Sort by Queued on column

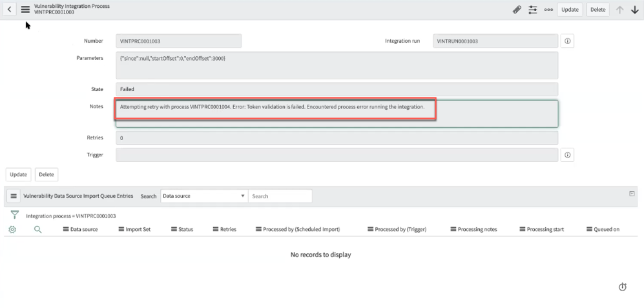click(607, 230)
